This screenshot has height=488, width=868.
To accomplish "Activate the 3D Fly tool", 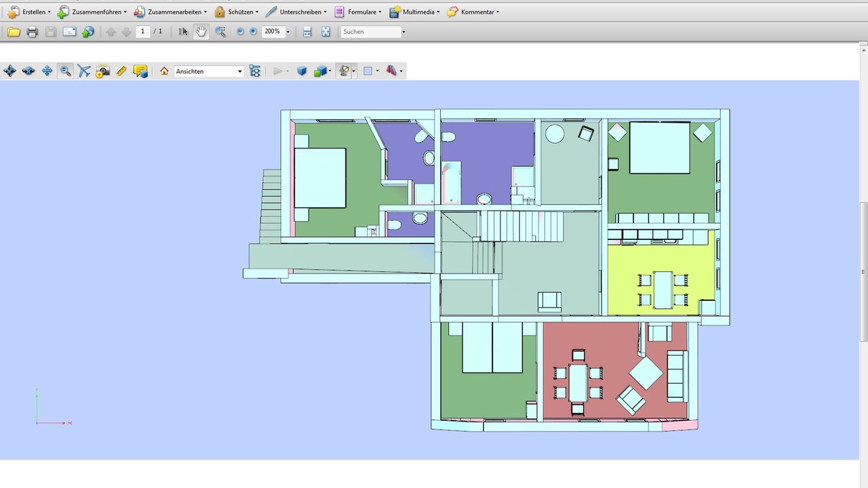I will [x=84, y=71].
